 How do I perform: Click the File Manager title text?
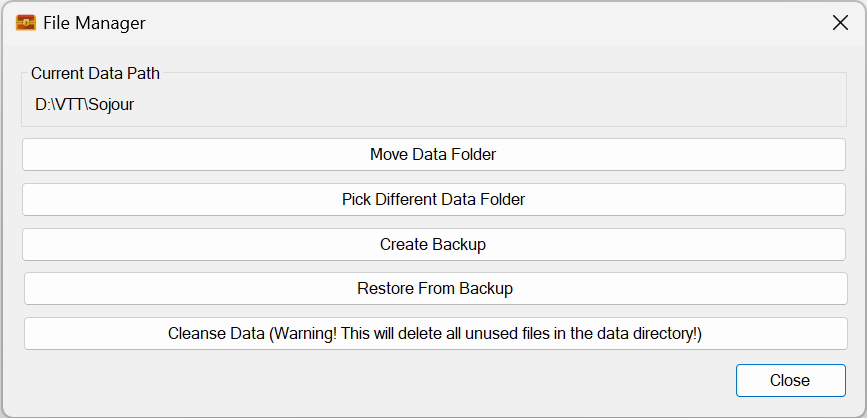click(94, 22)
